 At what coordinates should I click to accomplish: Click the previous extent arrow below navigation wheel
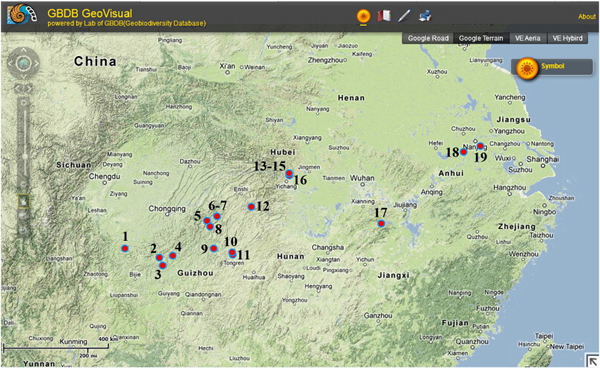pyautogui.click(x=18, y=88)
